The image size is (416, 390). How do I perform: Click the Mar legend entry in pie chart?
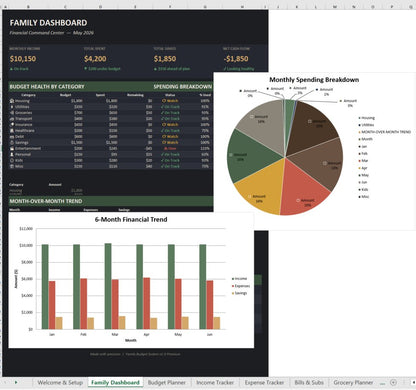pos(363,161)
